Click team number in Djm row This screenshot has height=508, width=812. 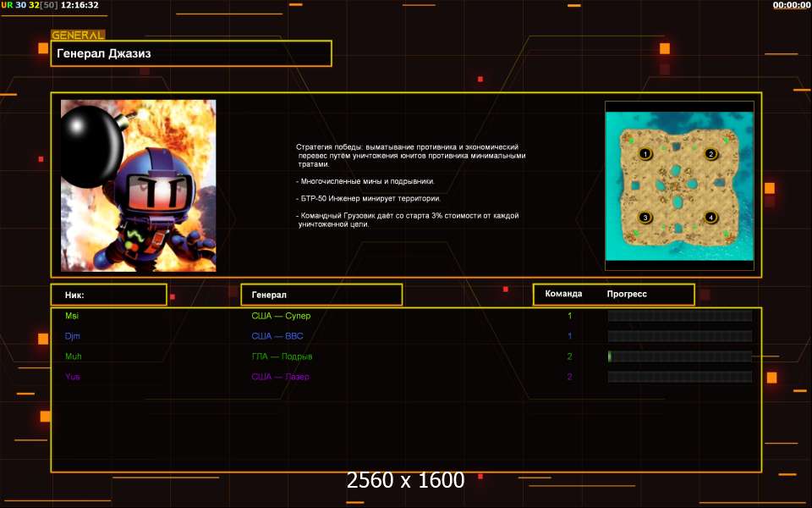(569, 336)
